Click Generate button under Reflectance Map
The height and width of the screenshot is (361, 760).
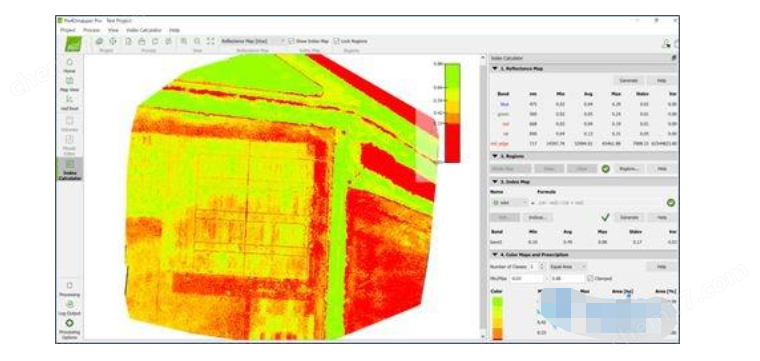coord(629,80)
